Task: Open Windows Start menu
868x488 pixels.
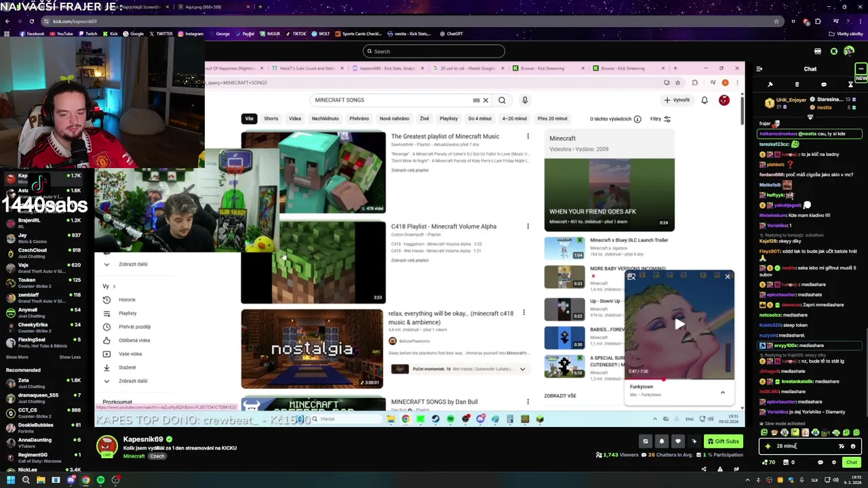Action: tap(11, 480)
